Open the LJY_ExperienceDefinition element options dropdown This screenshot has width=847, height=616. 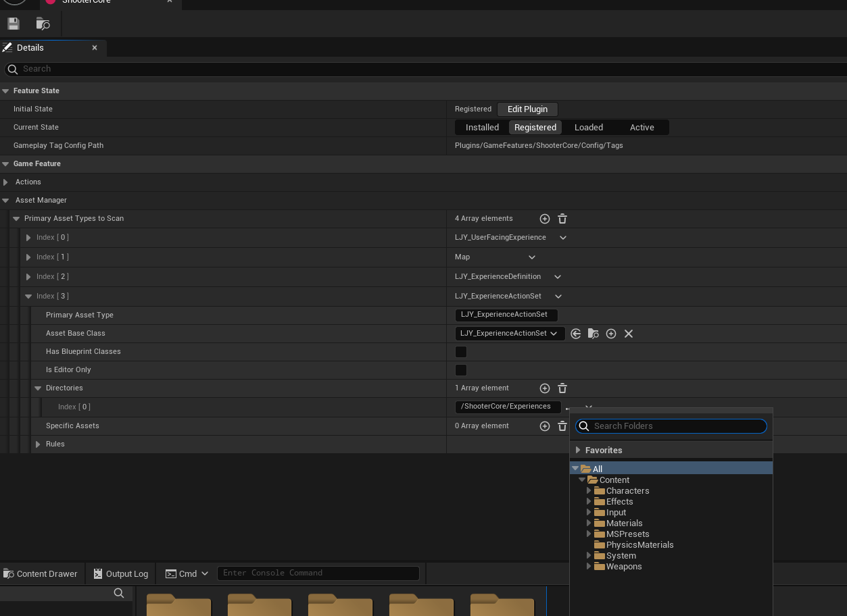click(558, 277)
